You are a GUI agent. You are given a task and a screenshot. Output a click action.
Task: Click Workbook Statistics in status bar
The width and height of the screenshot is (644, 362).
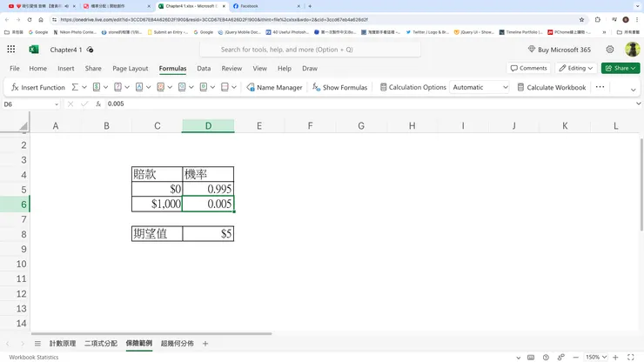tap(34, 357)
